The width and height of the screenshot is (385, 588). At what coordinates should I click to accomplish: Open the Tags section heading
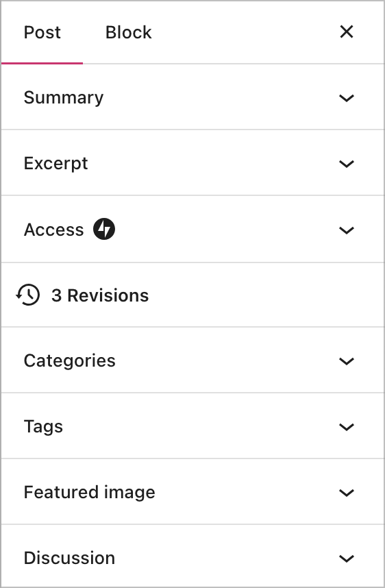(x=43, y=427)
